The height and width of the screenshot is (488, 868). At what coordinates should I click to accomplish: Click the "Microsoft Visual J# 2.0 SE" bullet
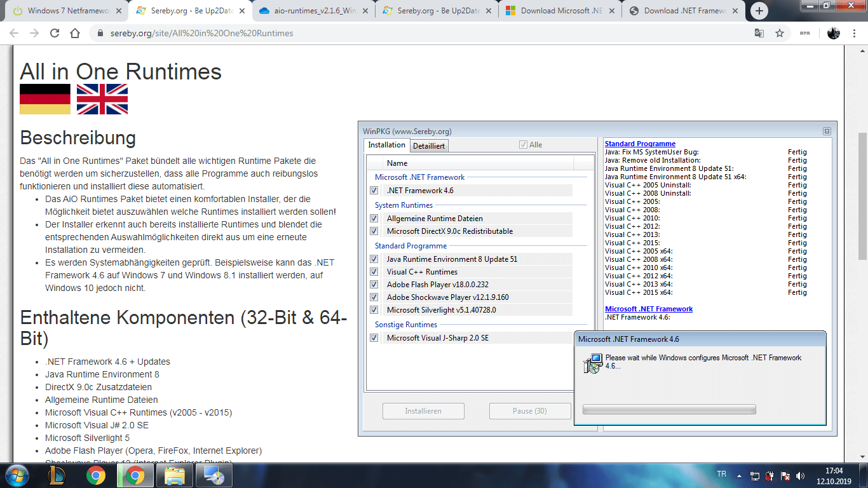click(x=97, y=425)
